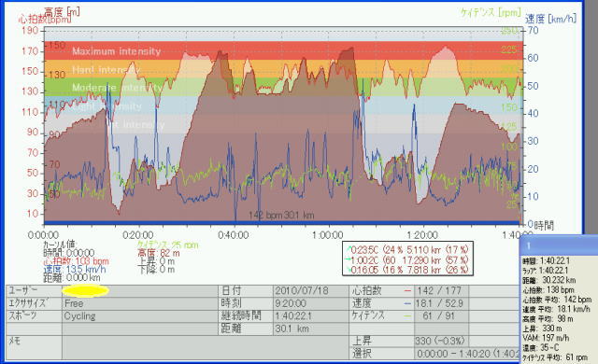The width and height of the screenshot is (598, 364).
Task: Click the 0:40:00 mark on time axis
Action: pyautogui.click(x=233, y=235)
